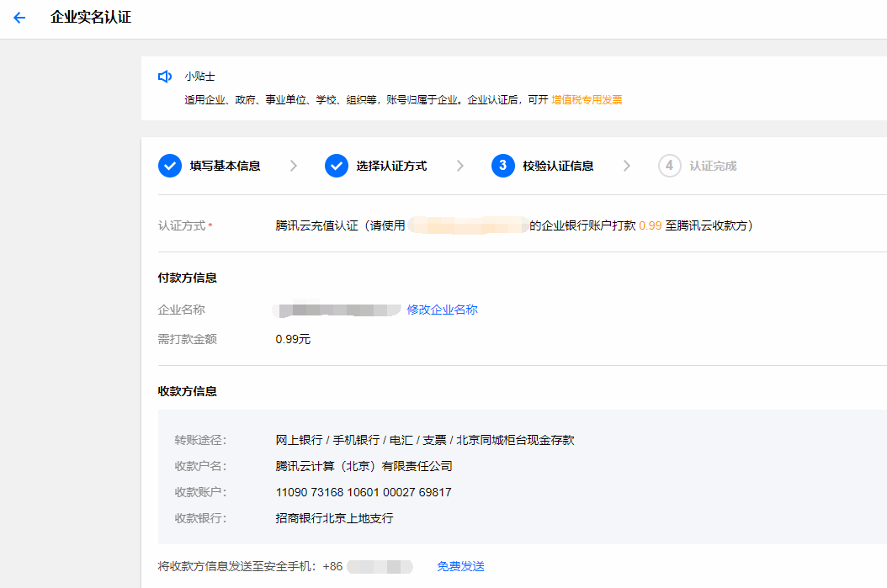The image size is (887, 588).
Task: Click the step 3 circle icon
Action: [x=503, y=166]
